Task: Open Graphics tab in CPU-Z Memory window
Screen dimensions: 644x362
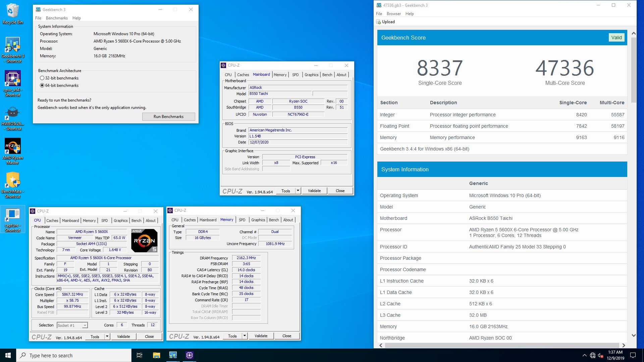Action: click(x=258, y=220)
